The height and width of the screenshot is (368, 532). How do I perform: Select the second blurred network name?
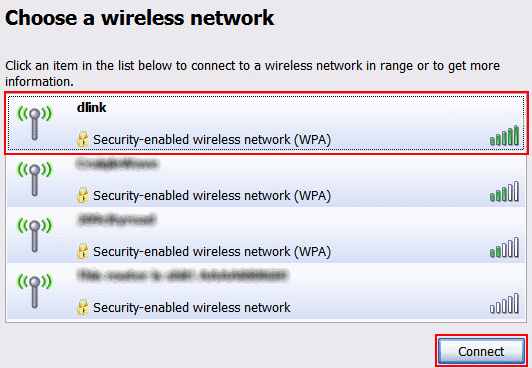click(117, 164)
